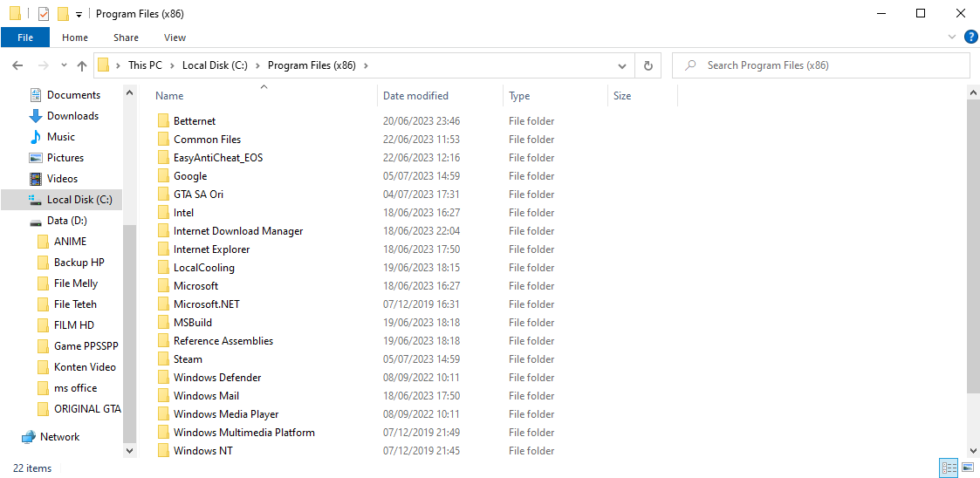Switch to the Share ribbon tab
Image resolution: width=980 pixels, height=478 pixels.
click(x=127, y=38)
